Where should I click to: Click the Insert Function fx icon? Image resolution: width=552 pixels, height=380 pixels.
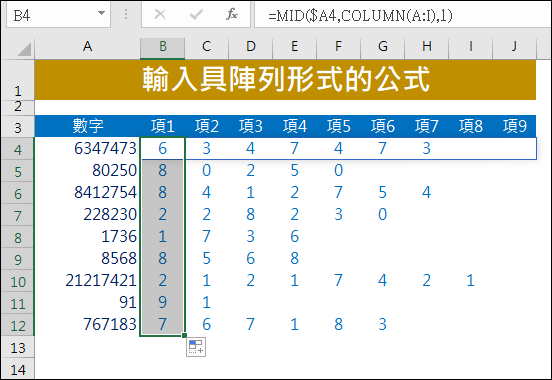point(232,15)
